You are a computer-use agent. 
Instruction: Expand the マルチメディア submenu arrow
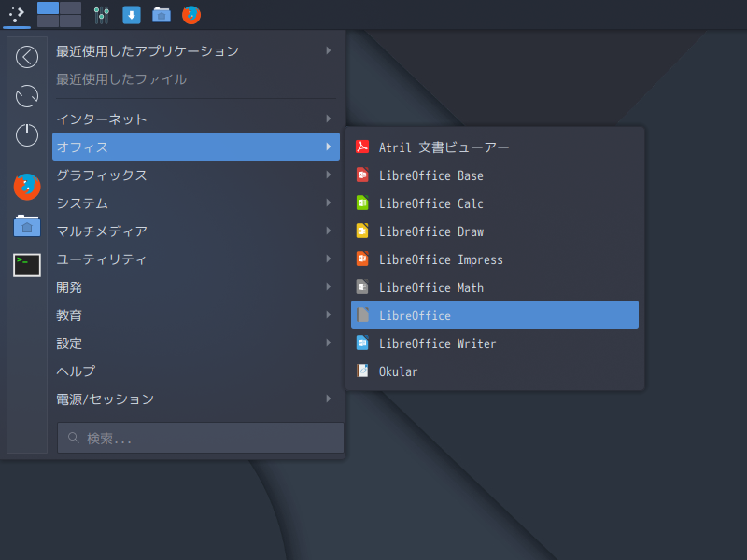[x=329, y=231]
